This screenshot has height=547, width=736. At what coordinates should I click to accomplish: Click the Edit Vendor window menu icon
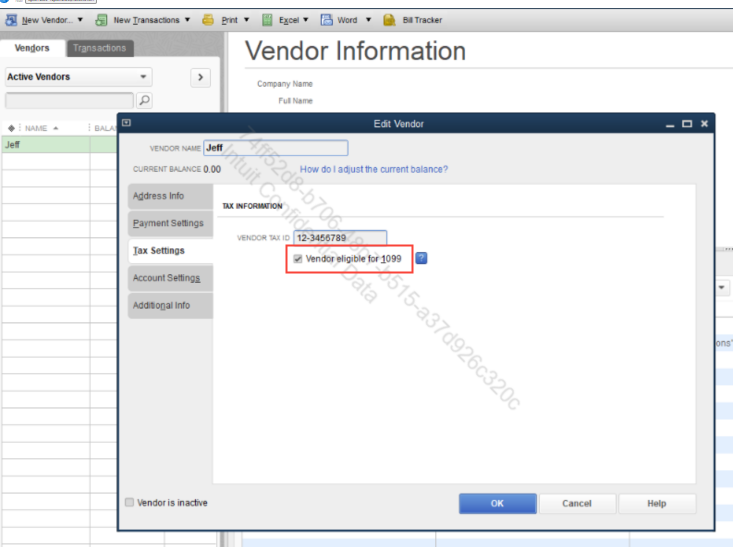pyautogui.click(x=126, y=123)
